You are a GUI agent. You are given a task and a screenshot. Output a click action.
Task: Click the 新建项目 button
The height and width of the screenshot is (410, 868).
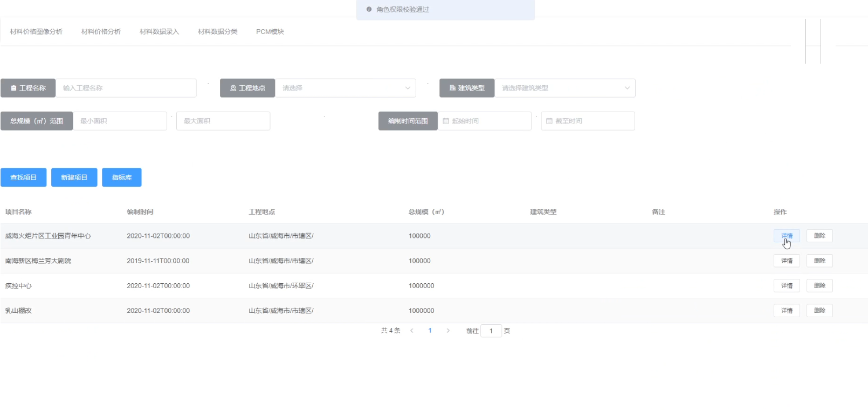(74, 177)
